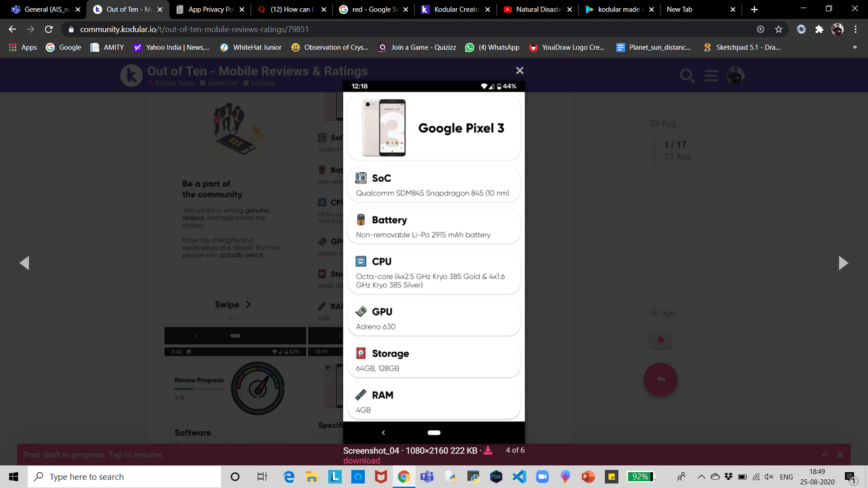The height and width of the screenshot is (488, 868).
Task: Tap the draft in progress banner to resume
Action: 94,454
